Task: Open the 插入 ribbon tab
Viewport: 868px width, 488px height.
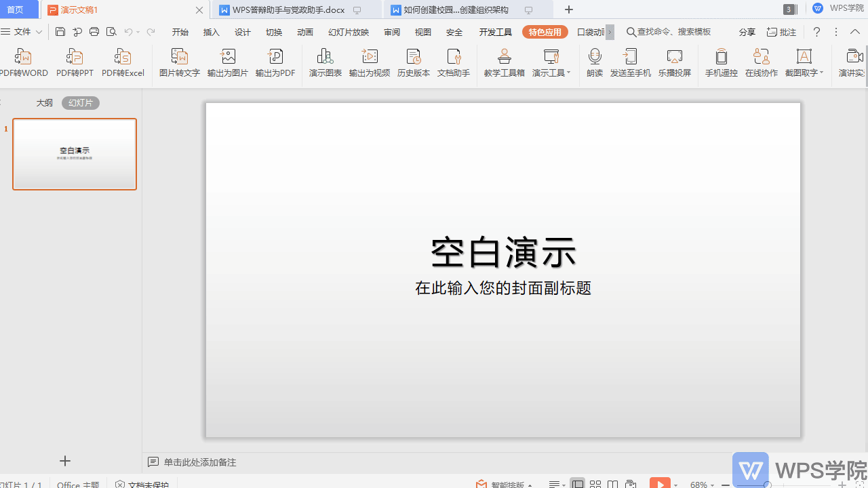Action: (x=212, y=32)
